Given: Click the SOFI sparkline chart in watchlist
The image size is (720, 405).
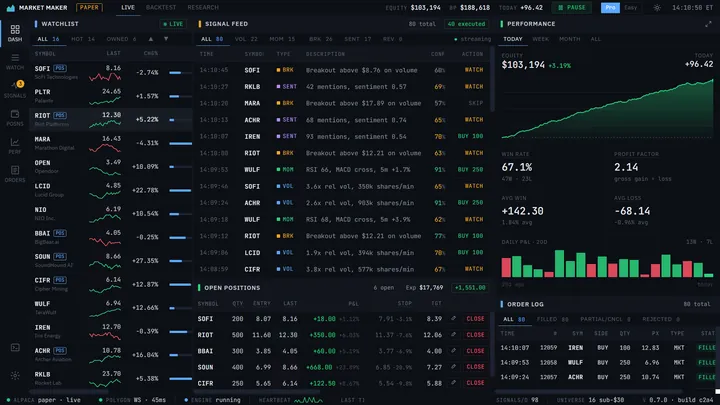Looking at the screenshot, I should coord(105,76).
